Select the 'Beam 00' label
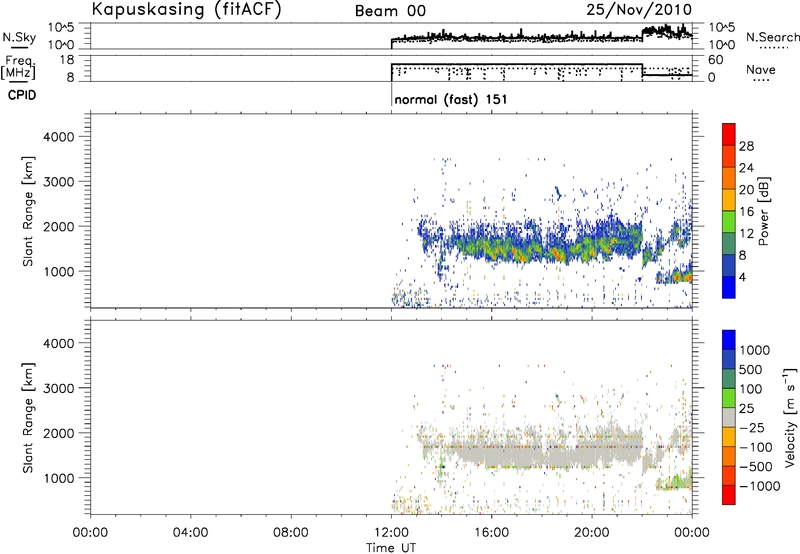Screen dimensions: 800x554 [x=390, y=11]
